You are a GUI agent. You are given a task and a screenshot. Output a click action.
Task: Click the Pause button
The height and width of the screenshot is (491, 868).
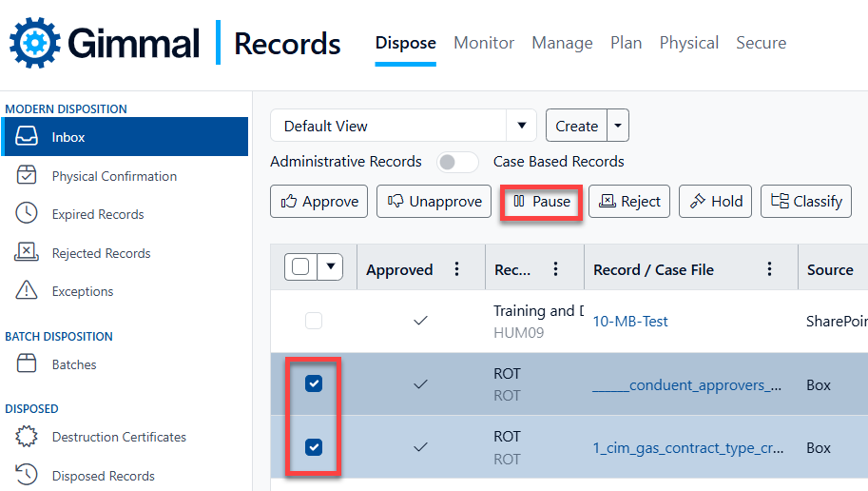(542, 202)
